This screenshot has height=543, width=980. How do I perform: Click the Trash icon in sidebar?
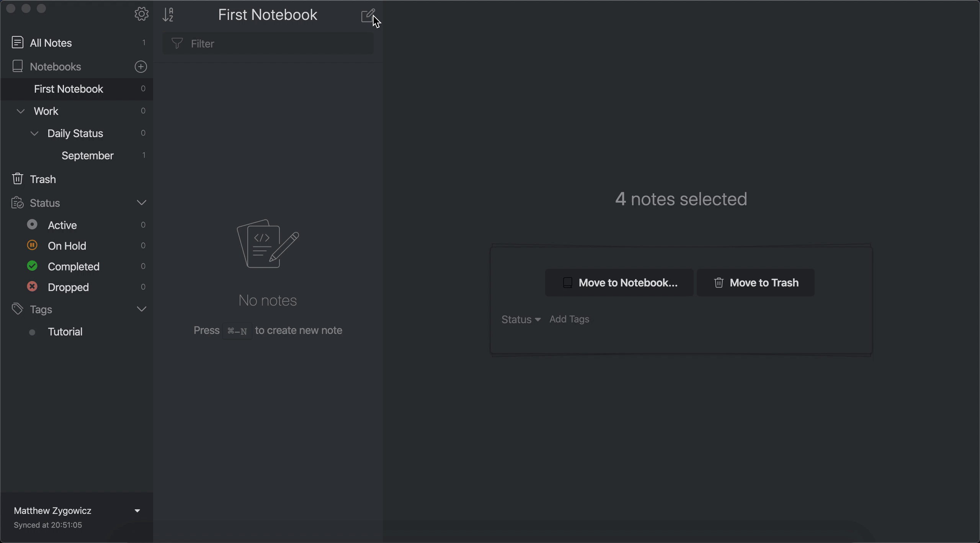(17, 178)
